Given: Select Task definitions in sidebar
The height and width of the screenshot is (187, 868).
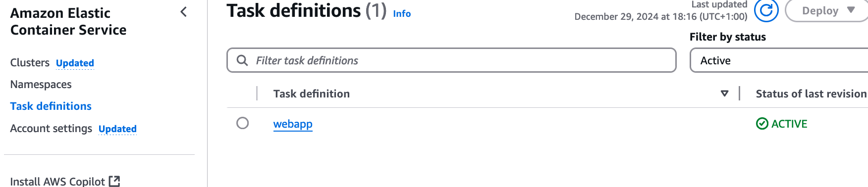Looking at the screenshot, I should [51, 106].
